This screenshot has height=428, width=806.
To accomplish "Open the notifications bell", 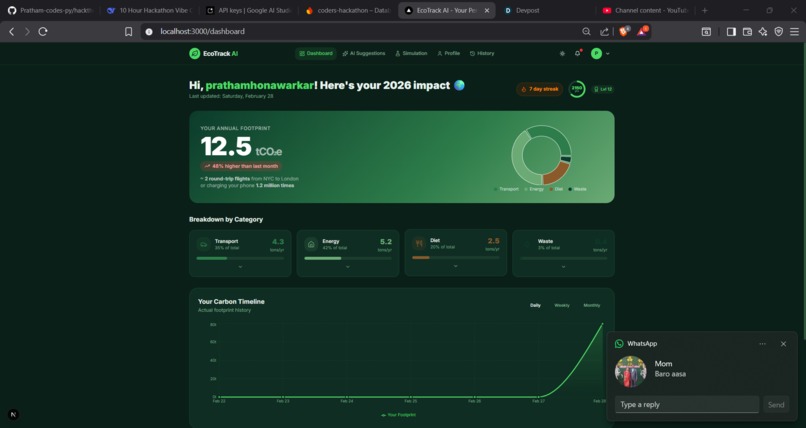I will pos(578,53).
